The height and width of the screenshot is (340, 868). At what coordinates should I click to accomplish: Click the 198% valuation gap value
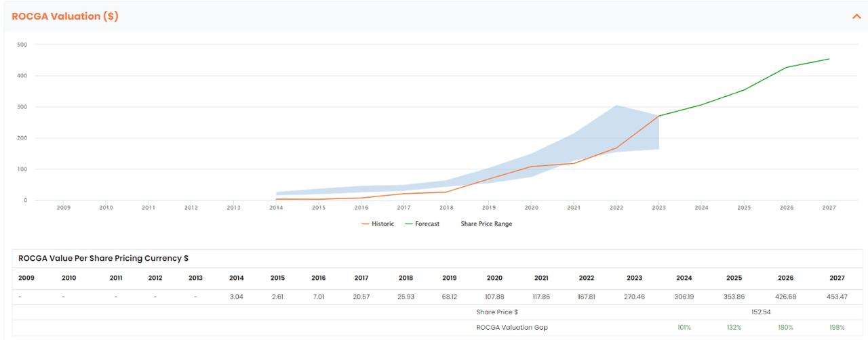pos(835,328)
